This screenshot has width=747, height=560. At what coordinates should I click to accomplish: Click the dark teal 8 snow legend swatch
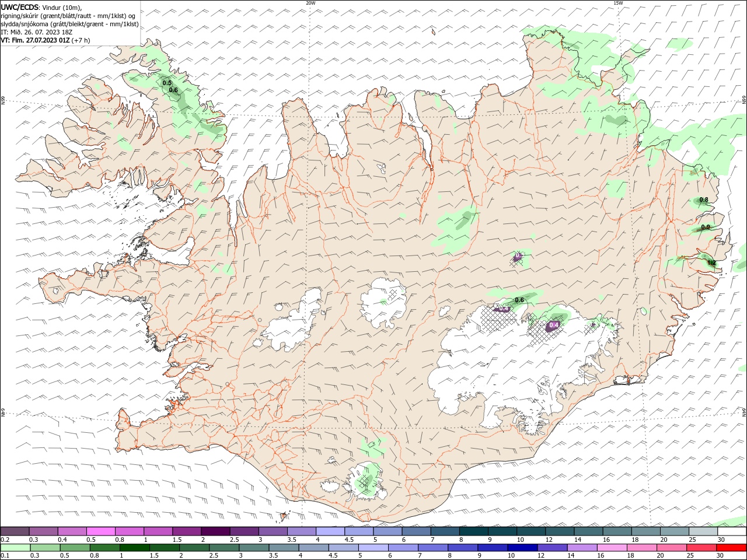[x=473, y=531]
